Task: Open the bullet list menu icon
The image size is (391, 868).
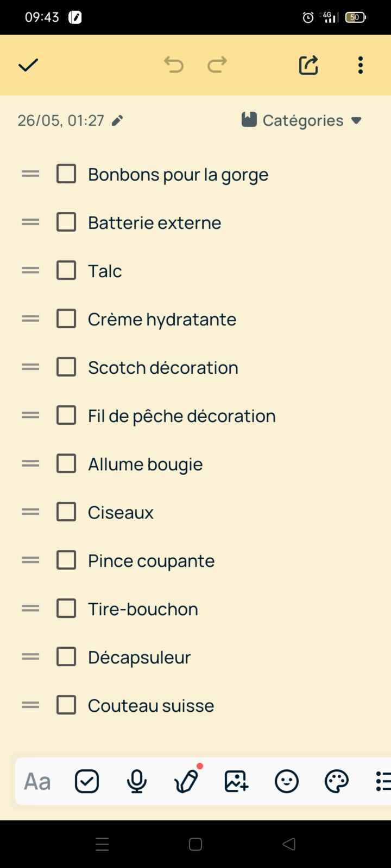Action: [x=384, y=781]
